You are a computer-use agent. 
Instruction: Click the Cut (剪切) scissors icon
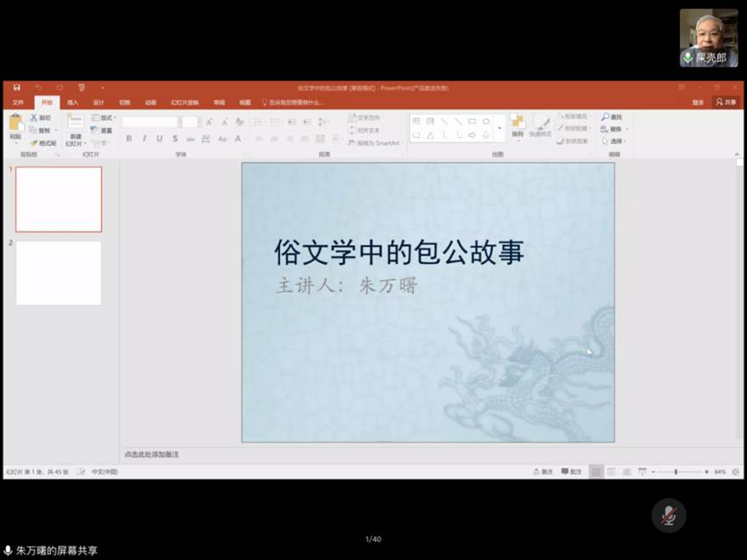click(34, 117)
